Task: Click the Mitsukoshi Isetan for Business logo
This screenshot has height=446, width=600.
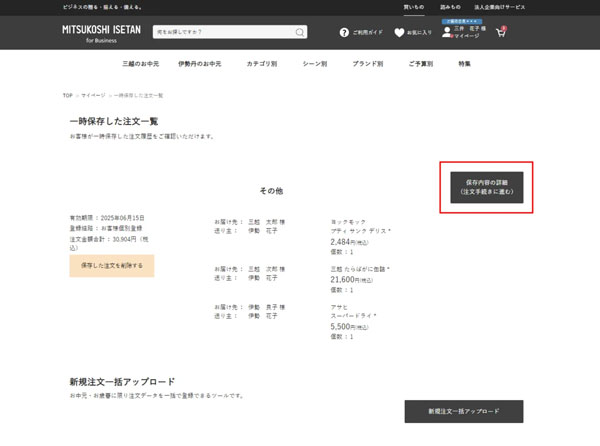Action: pyautogui.click(x=101, y=32)
